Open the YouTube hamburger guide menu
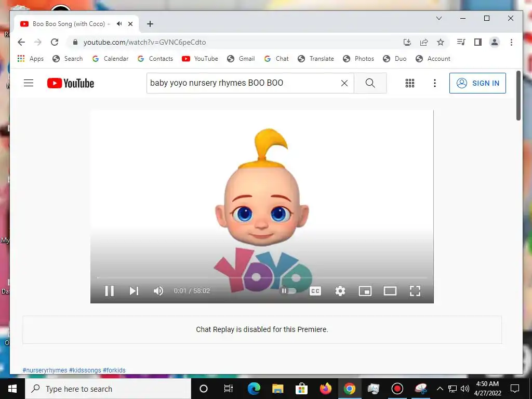Viewport: 532px width, 399px height. pyautogui.click(x=29, y=83)
